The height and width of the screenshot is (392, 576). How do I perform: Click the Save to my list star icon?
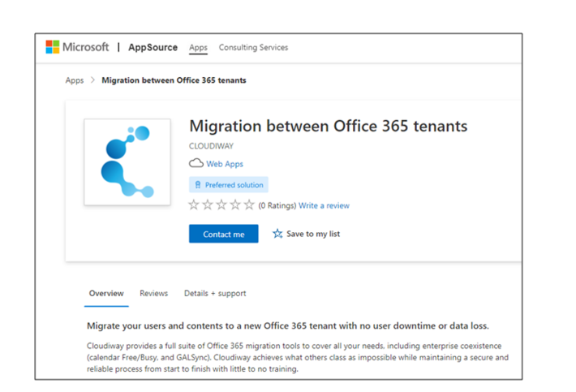coord(277,234)
